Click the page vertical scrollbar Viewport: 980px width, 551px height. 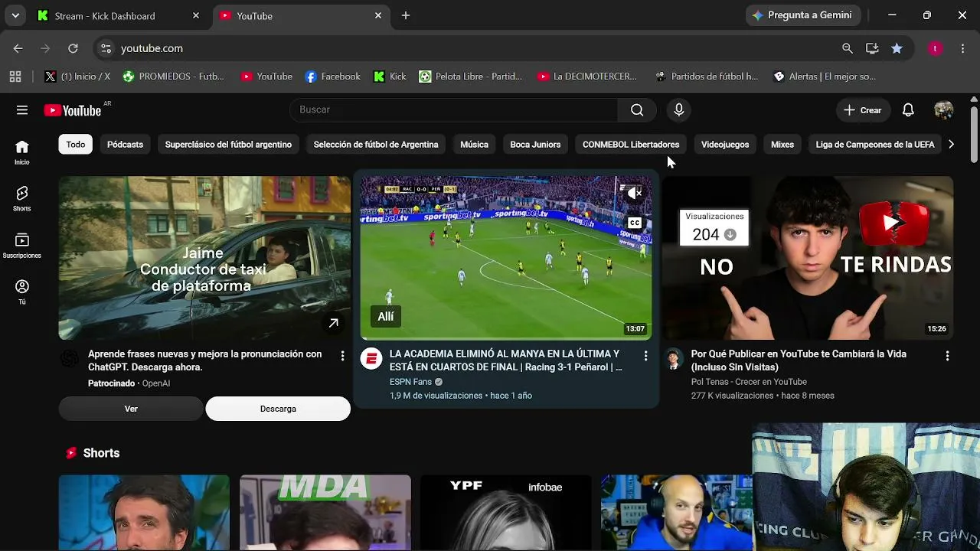974,134
